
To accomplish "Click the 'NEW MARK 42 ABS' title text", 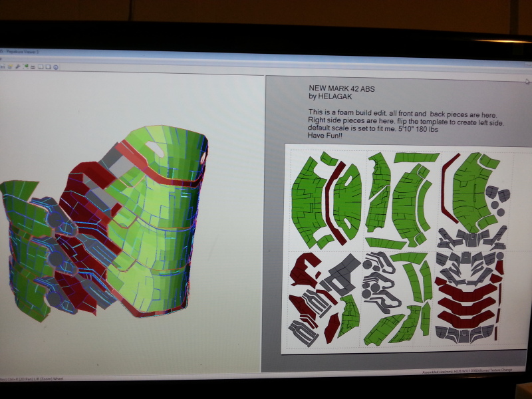I will 342,89.
